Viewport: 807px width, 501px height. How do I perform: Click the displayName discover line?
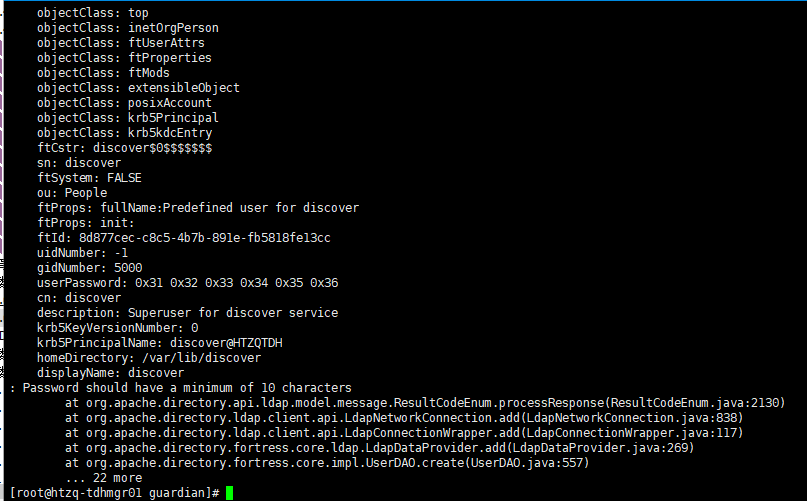(110, 373)
